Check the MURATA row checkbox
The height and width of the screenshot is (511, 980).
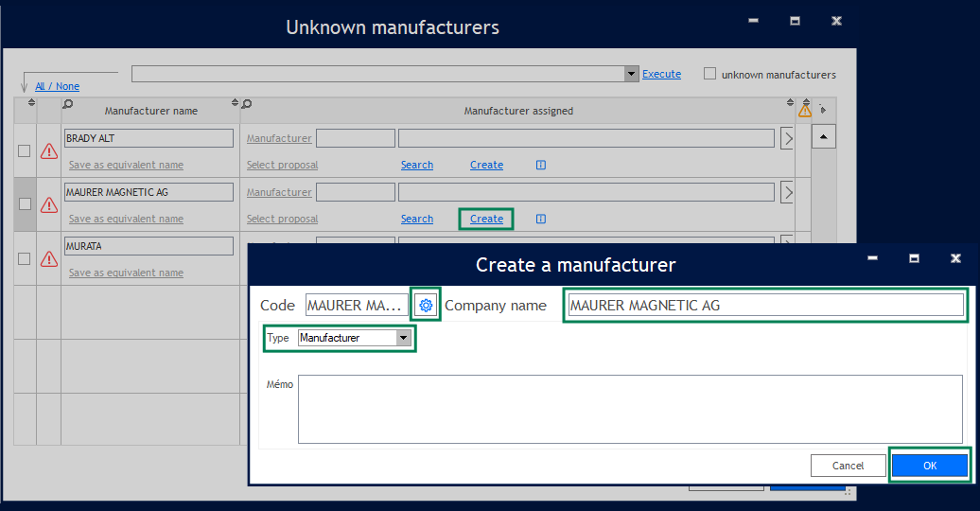[x=25, y=258]
